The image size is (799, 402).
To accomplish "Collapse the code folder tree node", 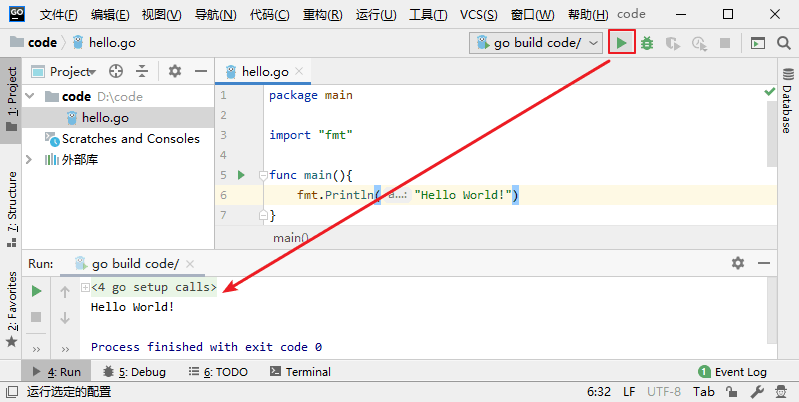I will tap(30, 96).
